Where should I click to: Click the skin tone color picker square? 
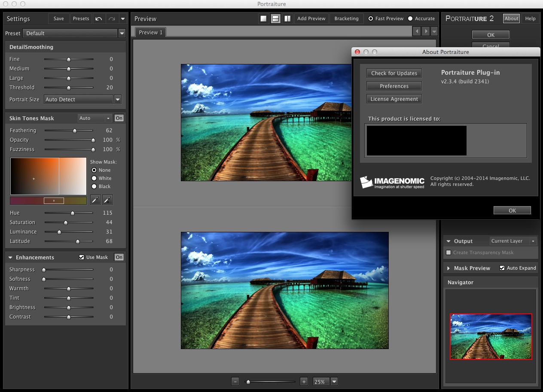tap(49, 176)
